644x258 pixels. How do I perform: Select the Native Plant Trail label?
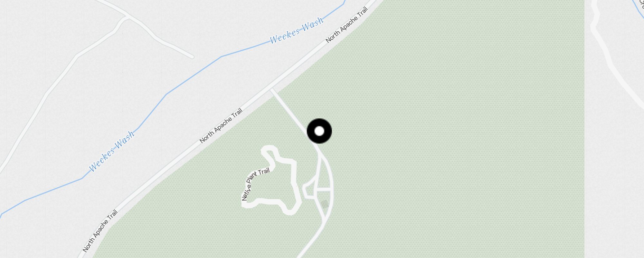click(x=256, y=184)
